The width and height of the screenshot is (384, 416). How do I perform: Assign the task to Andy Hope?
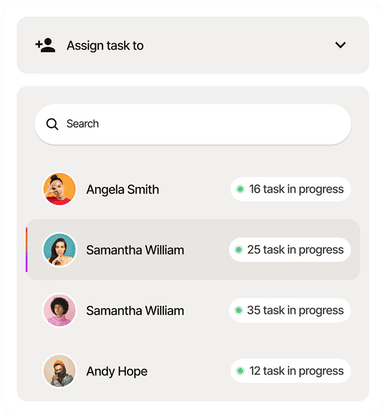193,371
